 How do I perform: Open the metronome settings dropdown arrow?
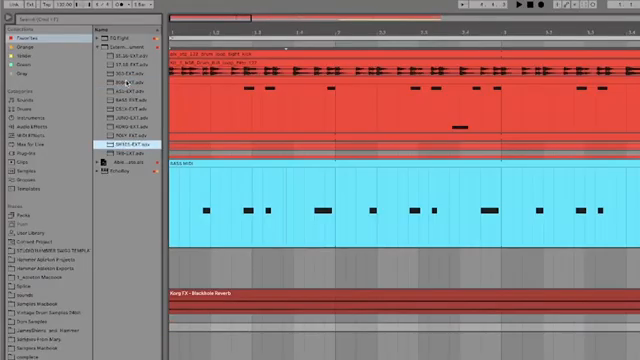pos(129,4)
